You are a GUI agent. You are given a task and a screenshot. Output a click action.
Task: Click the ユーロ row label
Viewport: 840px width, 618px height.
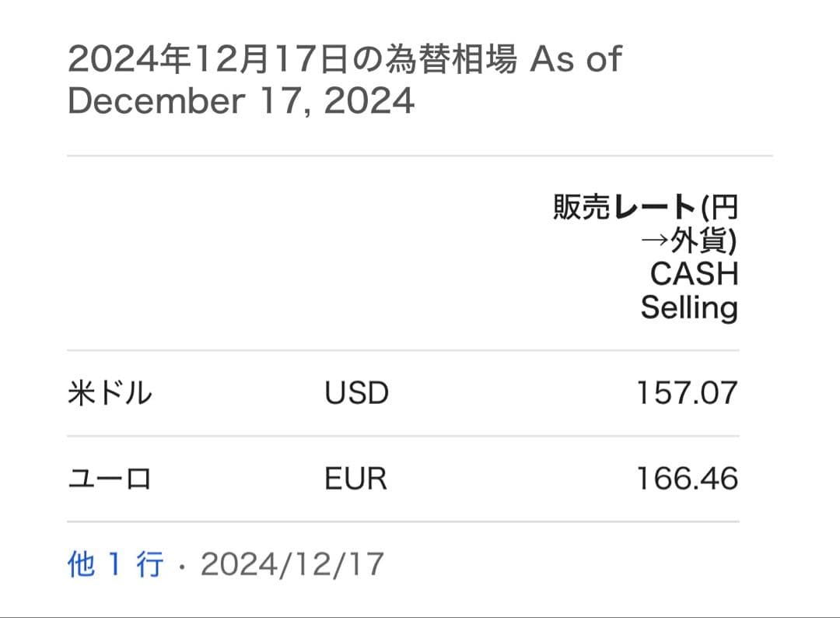tap(110, 479)
